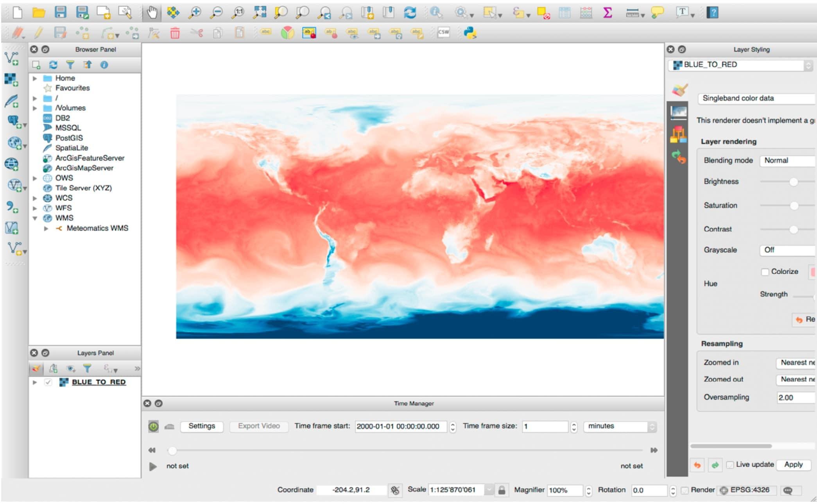
Task: Click the play button in Time Manager
Action: pyautogui.click(x=153, y=466)
